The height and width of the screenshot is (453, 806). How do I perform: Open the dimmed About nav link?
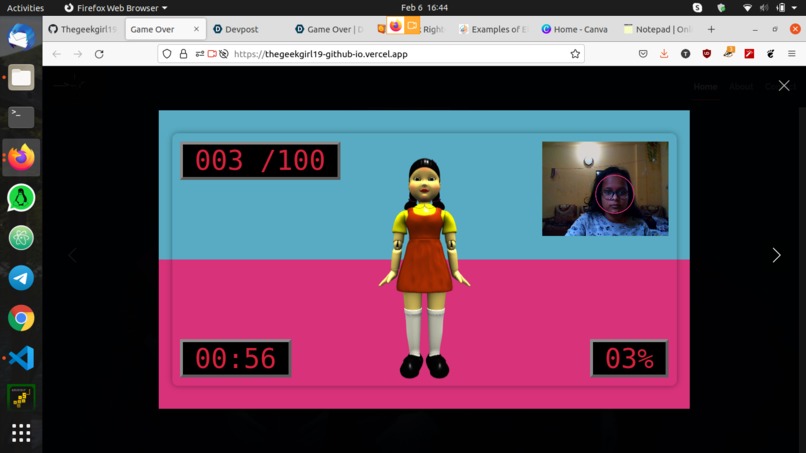[x=741, y=86]
